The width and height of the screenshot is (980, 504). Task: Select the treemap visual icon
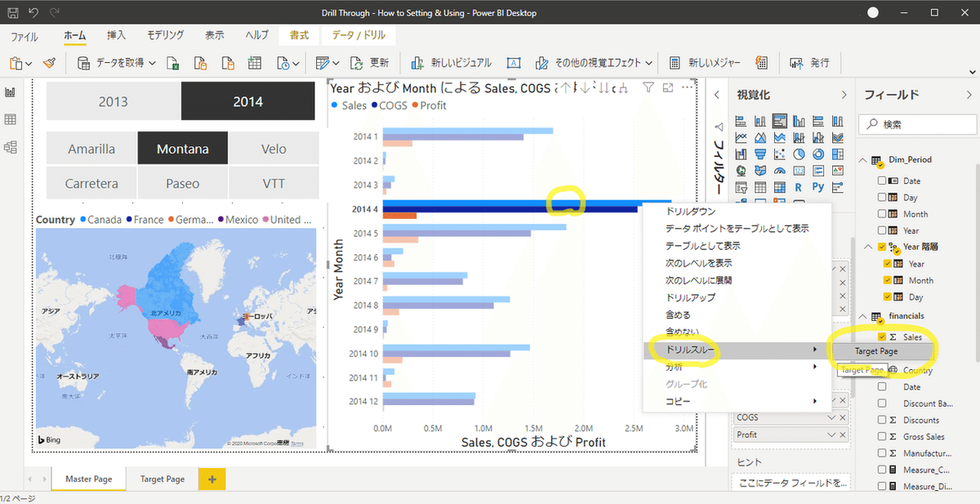pos(837,154)
